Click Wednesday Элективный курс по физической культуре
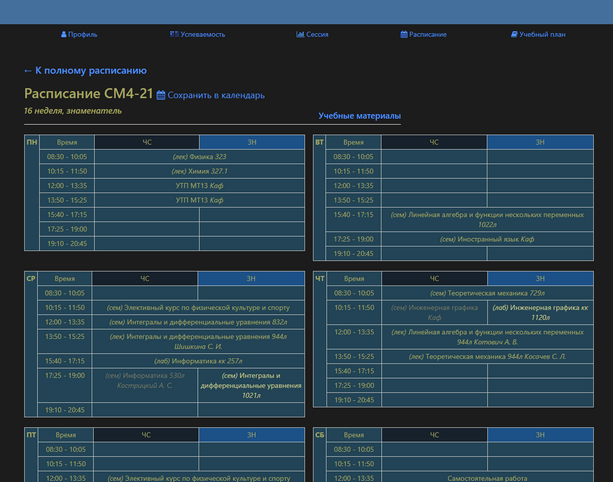613x482 pixels. (x=198, y=308)
